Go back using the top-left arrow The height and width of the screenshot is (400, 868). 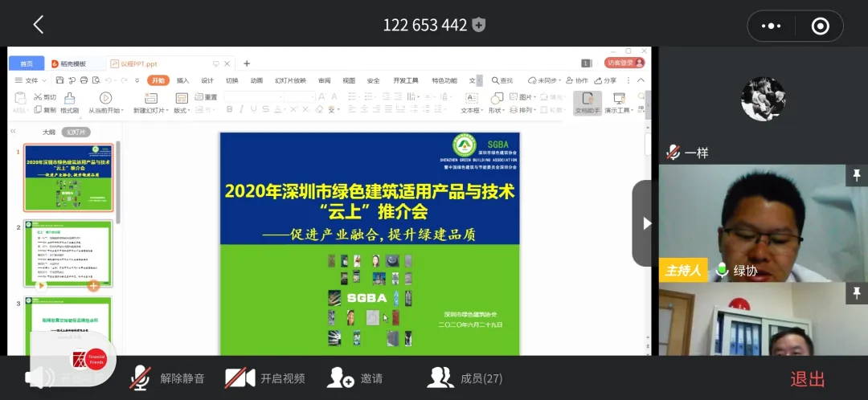38,25
